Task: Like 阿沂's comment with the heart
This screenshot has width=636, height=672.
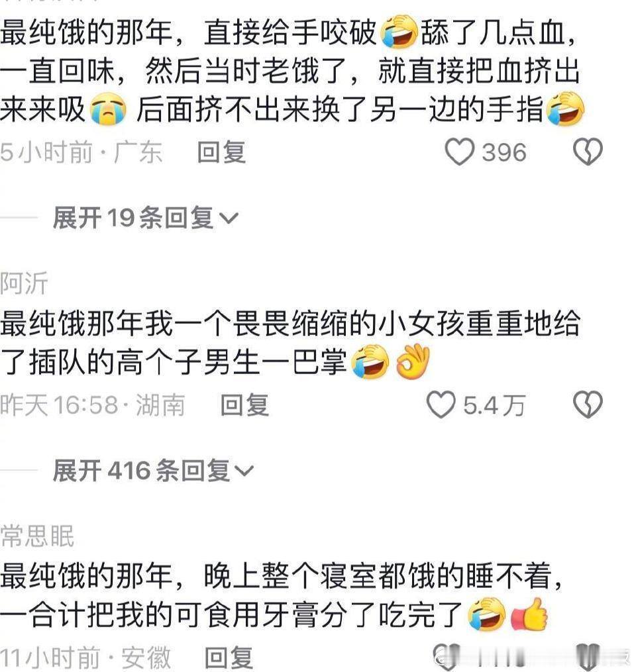Action: click(x=441, y=405)
